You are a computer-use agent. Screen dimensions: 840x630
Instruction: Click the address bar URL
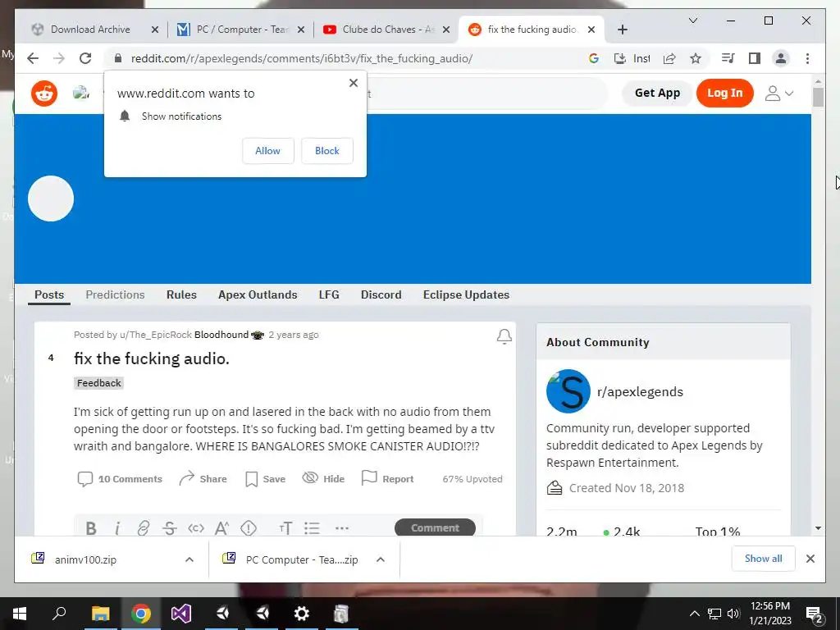click(302, 58)
